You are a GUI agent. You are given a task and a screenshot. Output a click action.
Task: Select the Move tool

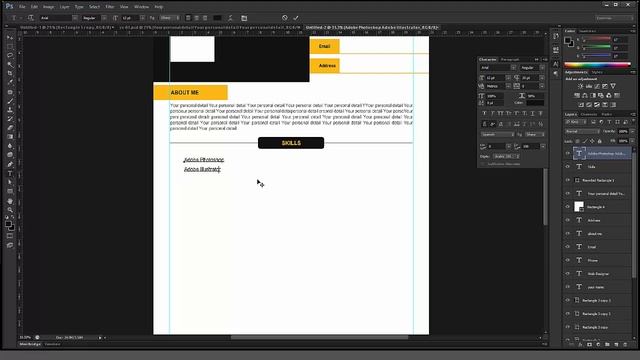[x=10, y=38]
